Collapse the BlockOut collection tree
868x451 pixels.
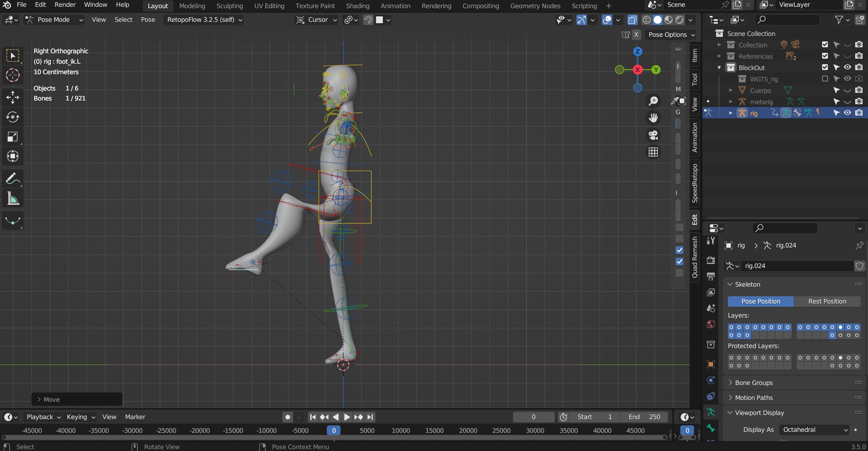[x=719, y=67]
